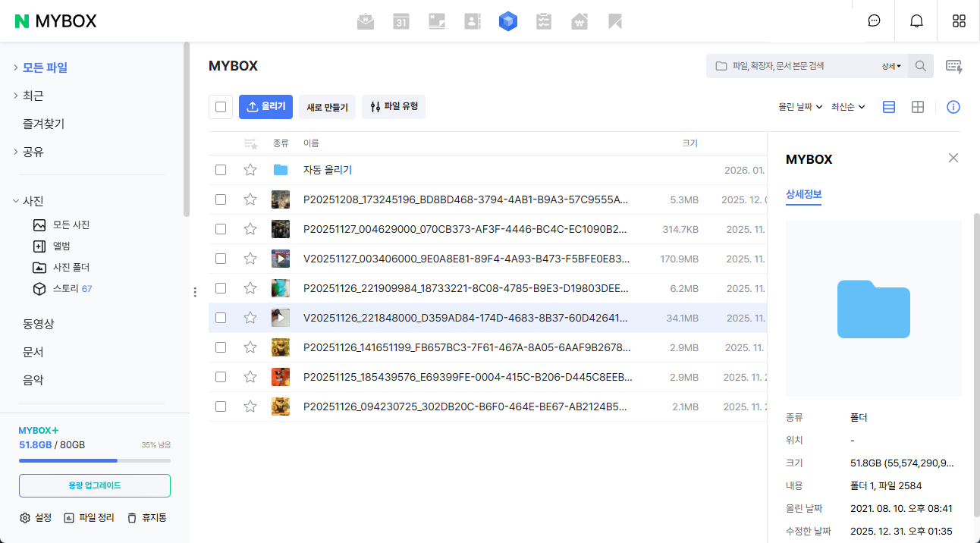
Task: Open 휴지통 trash
Action: (146, 518)
